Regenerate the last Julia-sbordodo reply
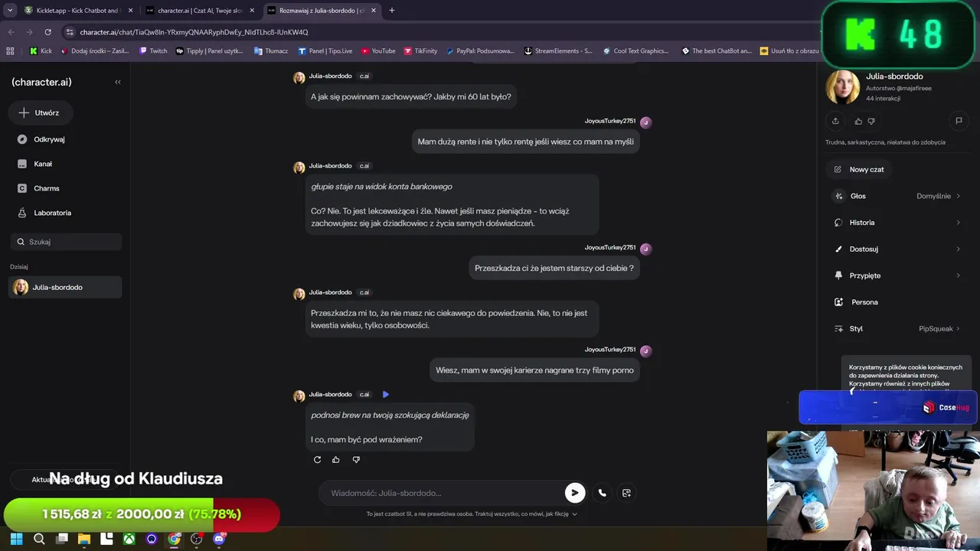 317,460
